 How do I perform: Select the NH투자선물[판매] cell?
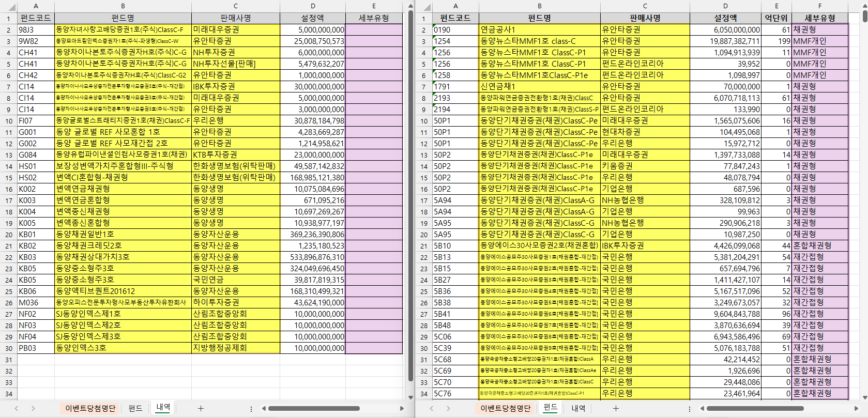(x=236, y=64)
